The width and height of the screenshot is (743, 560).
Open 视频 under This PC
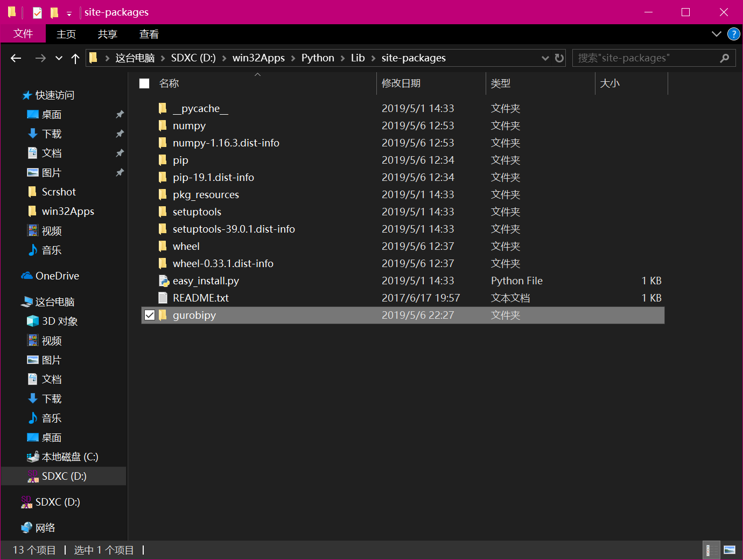click(x=52, y=341)
